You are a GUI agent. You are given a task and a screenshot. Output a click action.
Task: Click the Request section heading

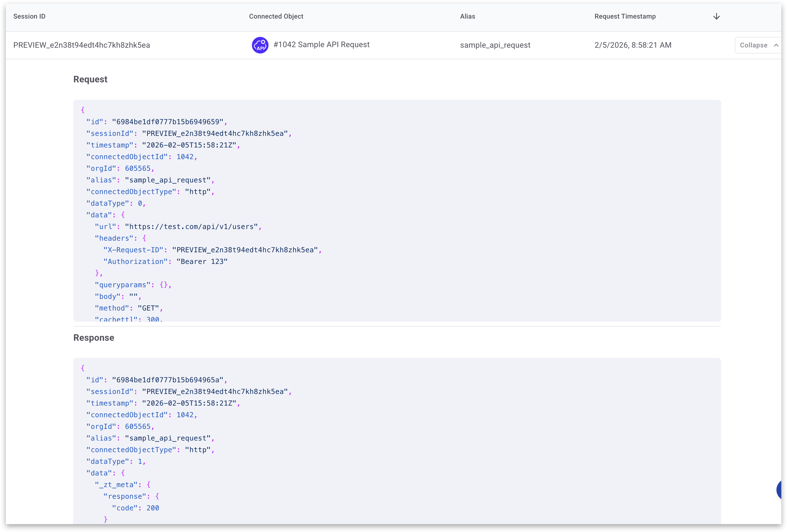point(90,79)
